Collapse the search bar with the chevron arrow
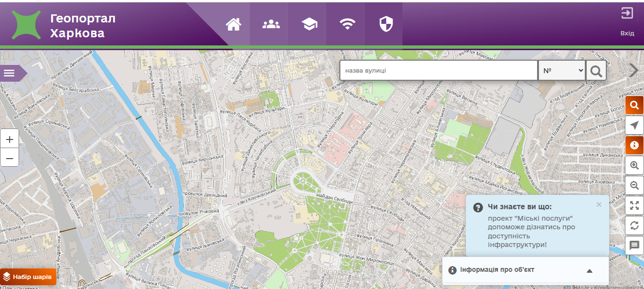This screenshot has width=644, height=289. coord(634,70)
